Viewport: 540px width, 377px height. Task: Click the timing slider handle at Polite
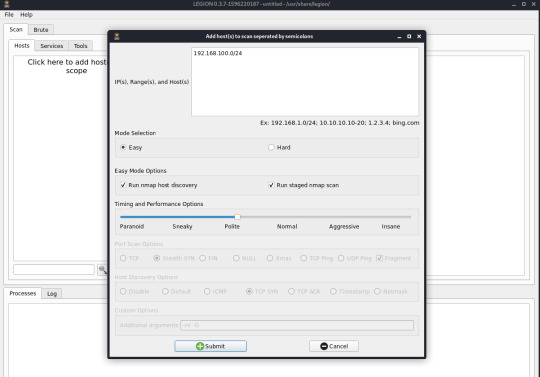pyautogui.click(x=237, y=217)
